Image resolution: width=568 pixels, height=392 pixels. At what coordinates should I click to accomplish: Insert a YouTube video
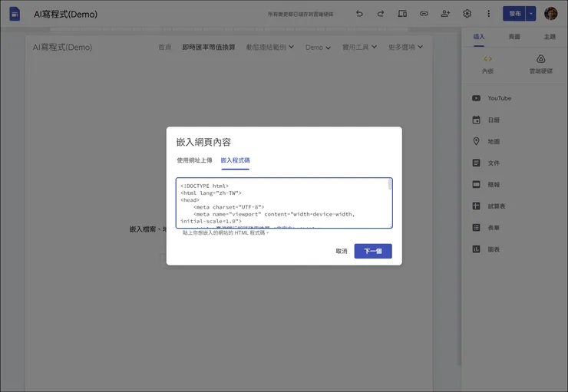tap(491, 98)
